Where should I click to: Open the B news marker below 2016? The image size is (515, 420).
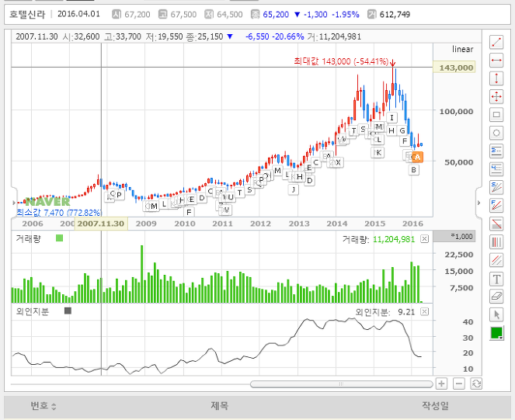click(x=414, y=170)
